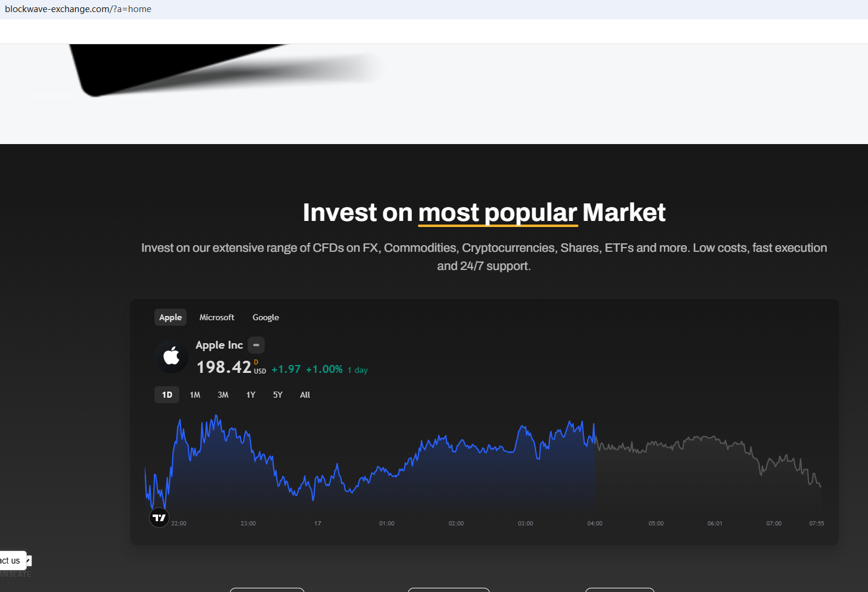Click the Apple logo icon on the chart
868x592 pixels.
pyautogui.click(x=171, y=357)
